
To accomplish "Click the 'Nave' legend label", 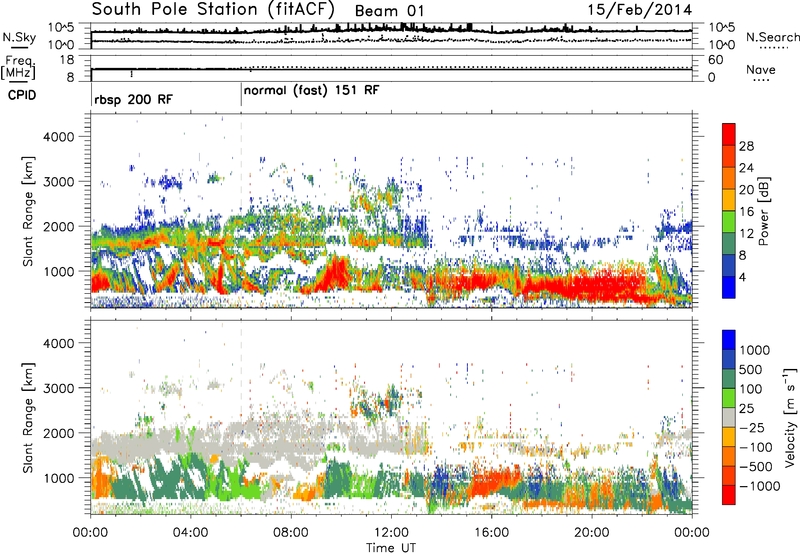I will coord(761,69).
